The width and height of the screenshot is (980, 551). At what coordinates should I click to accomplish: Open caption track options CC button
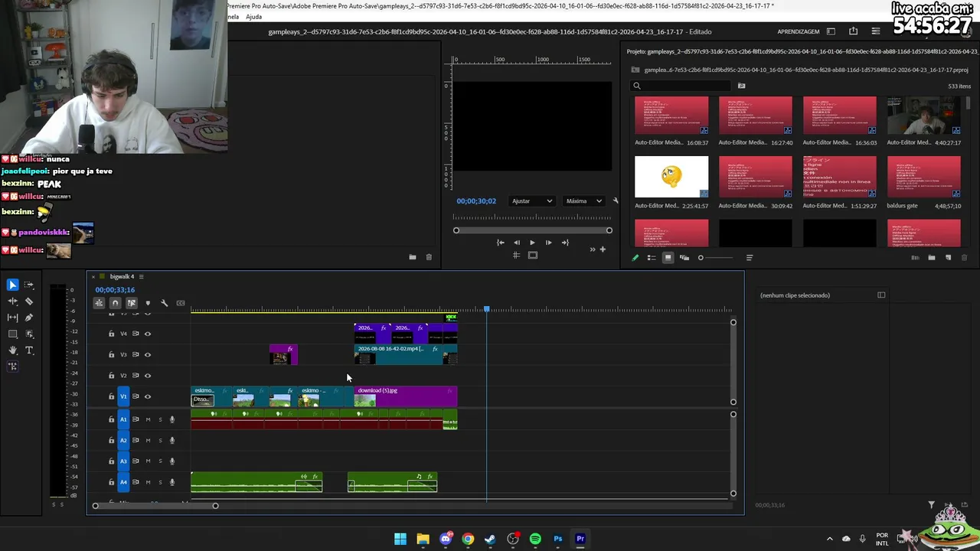point(181,303)
